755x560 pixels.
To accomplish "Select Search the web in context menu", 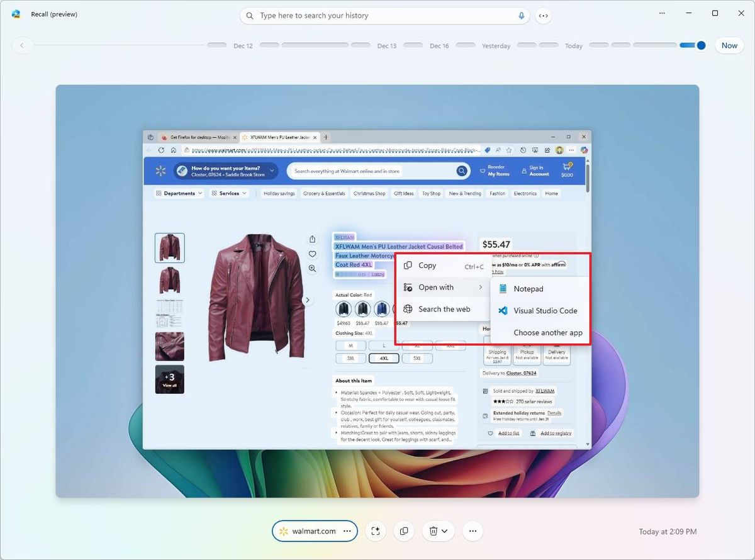I will [444, 309].
